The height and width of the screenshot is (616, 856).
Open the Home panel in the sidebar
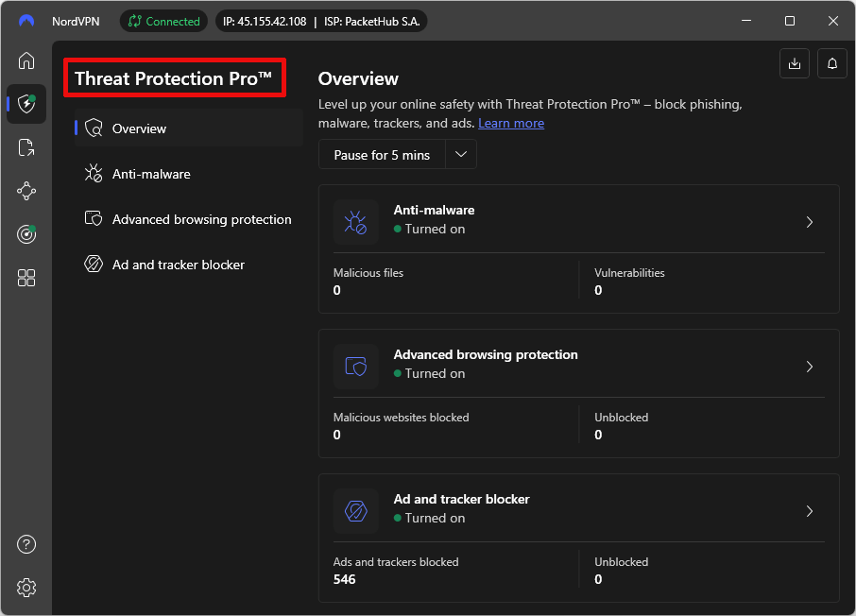pyautogui.click(x=26, y=60)
